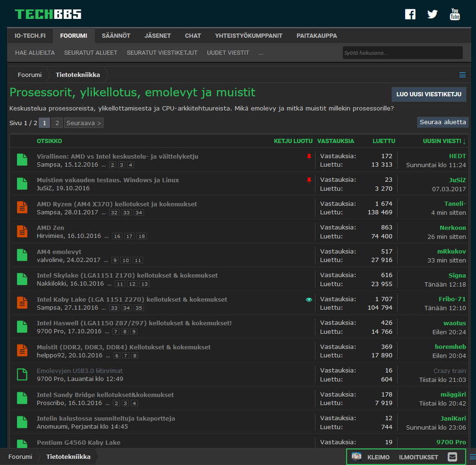Open Kleimo account menu in bottom bar
Image resolution: width=476 pixels, height=465 pixels.
(378, 457)
